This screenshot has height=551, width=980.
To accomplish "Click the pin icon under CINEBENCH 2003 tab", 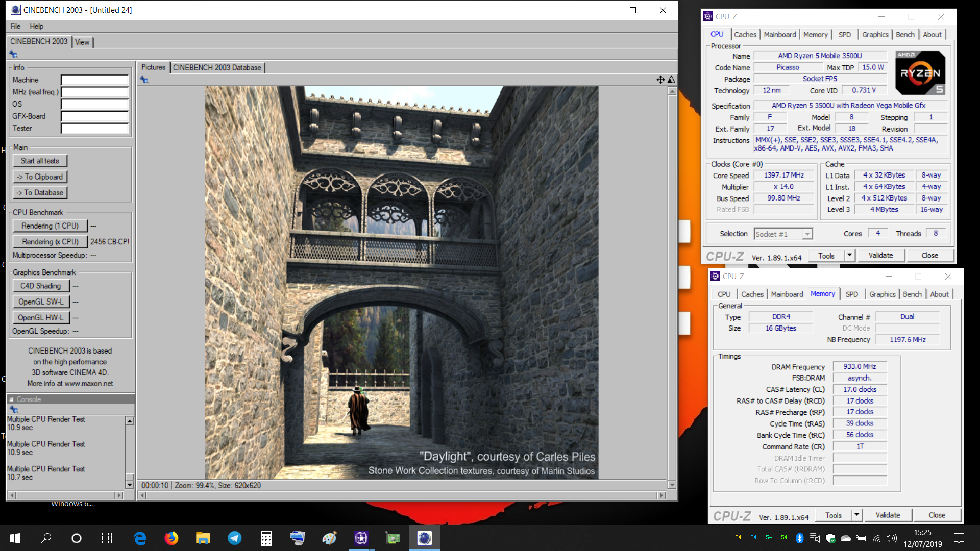I will coord(13,55).
